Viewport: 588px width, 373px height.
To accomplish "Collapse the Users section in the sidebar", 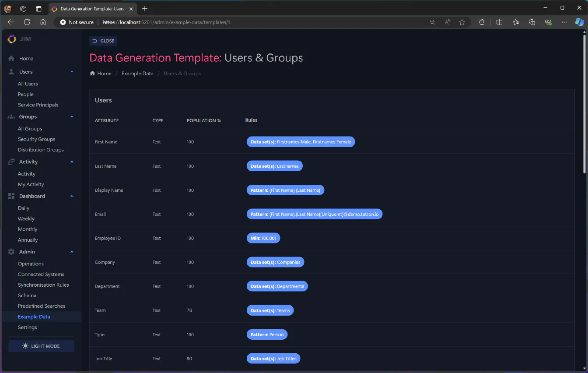I will click(x=72, y=71).
